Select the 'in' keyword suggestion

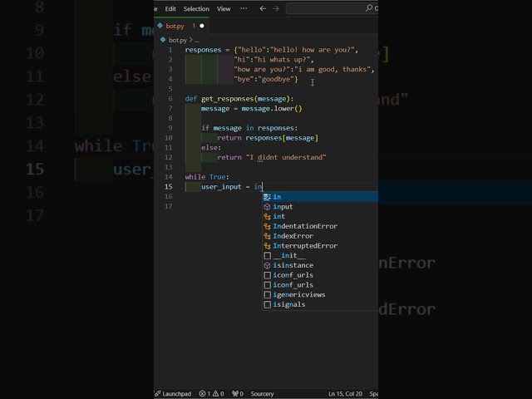320,197
